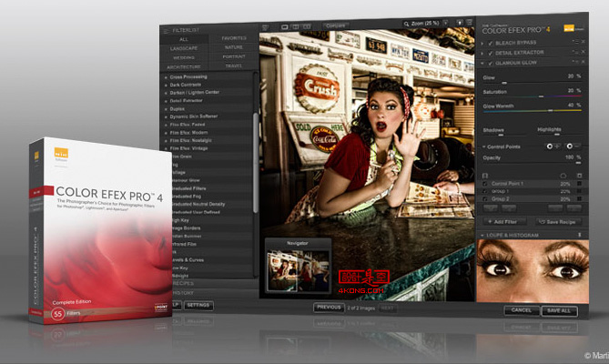Disable the Detail Extractor filter checkbox
The image size is (609, 364).
pyautogui.click(x=491, y=53)
